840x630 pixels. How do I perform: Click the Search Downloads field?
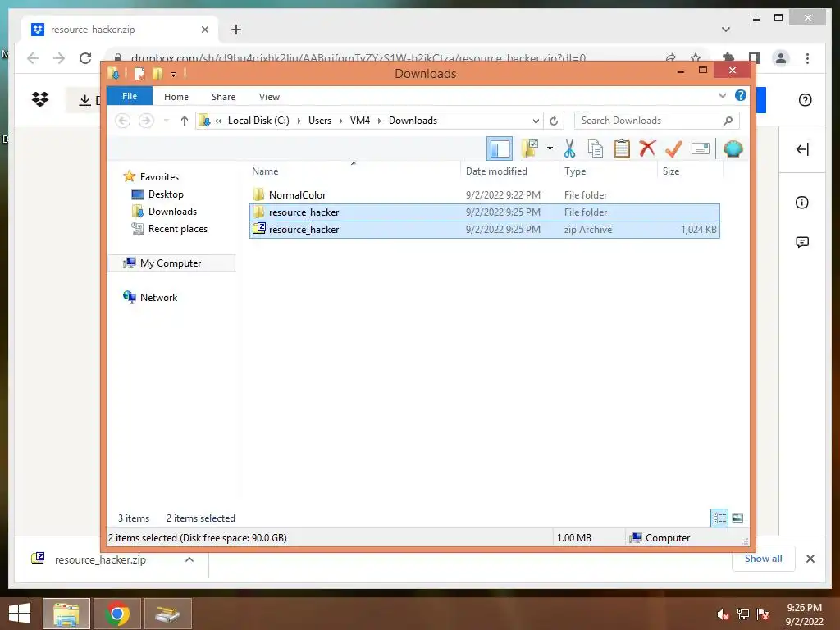(657, 121)
